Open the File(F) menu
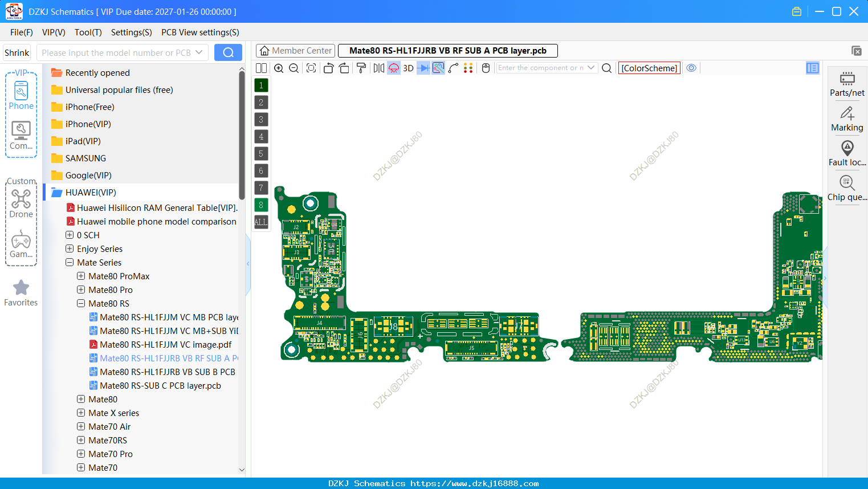Image resolution: width=868 pixels, height=489 pixels. pyautogui.click(x=22, y=32)
